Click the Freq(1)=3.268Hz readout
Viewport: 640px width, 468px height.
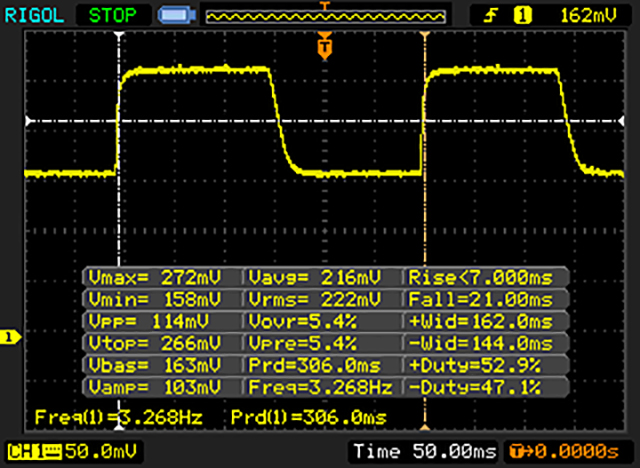pos(91,415)
